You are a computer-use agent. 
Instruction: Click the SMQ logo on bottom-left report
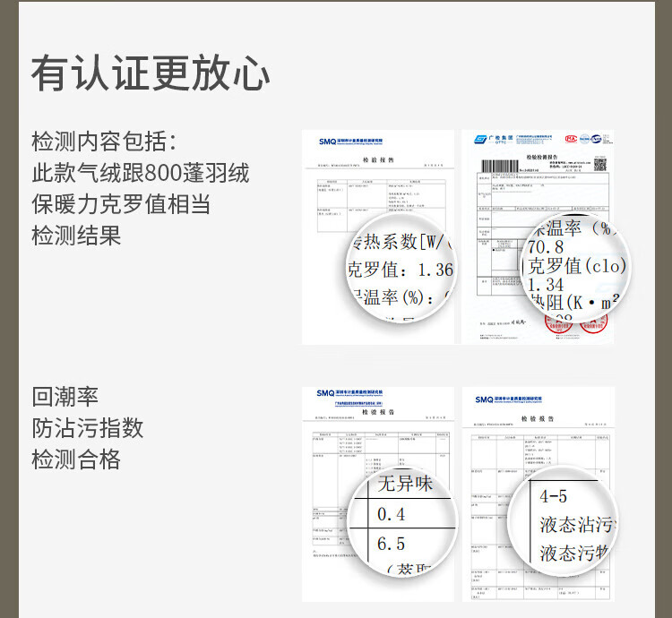point(326,394)
